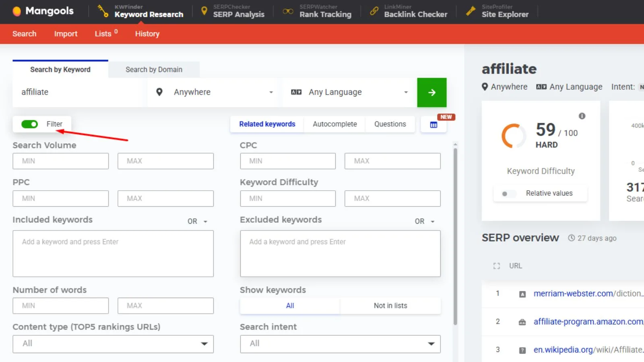Click the Keyword Difficulty gauge circle

(x=513, y=136)
